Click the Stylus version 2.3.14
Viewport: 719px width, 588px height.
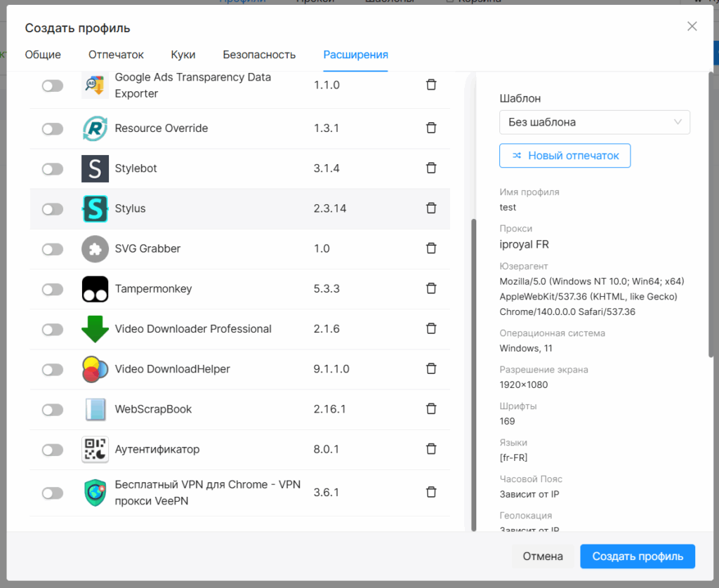click(x=330, y=208)
